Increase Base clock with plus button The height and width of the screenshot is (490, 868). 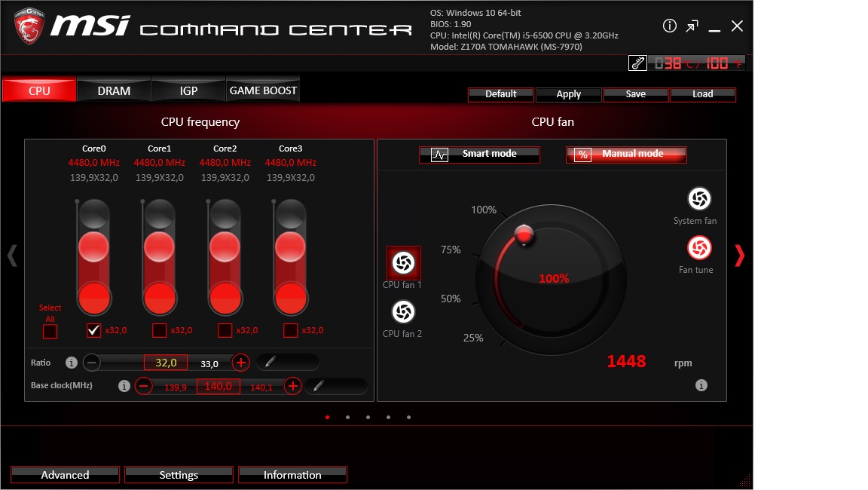292,386
